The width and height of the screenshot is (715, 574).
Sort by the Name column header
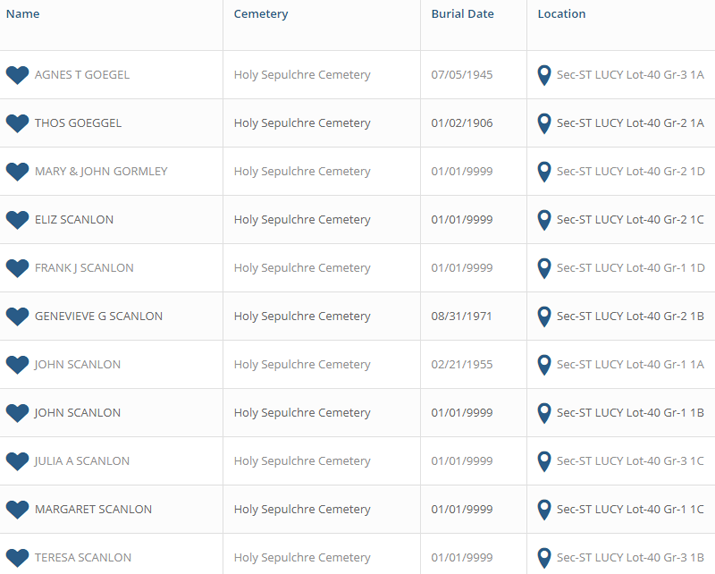click(23, 14)
